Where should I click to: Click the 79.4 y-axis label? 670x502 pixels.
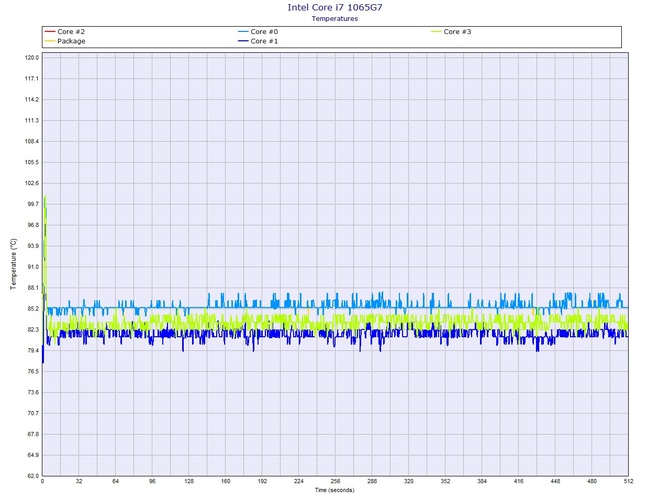33,351
